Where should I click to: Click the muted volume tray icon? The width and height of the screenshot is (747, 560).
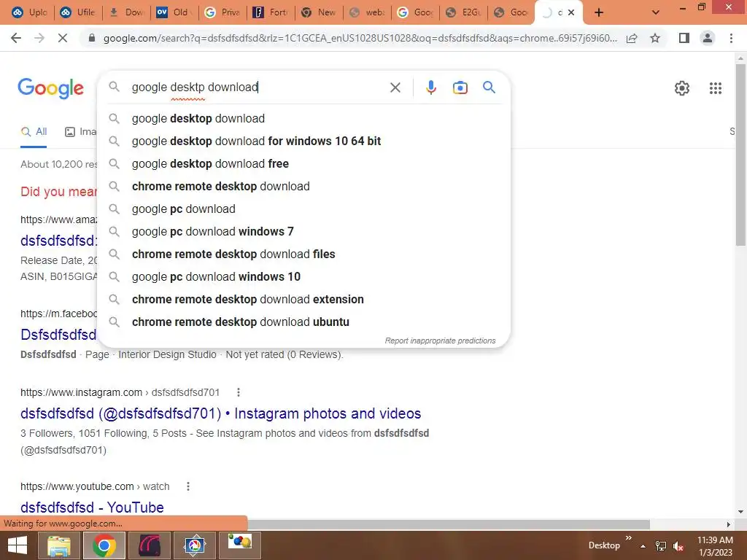click(x=678, y=546)
